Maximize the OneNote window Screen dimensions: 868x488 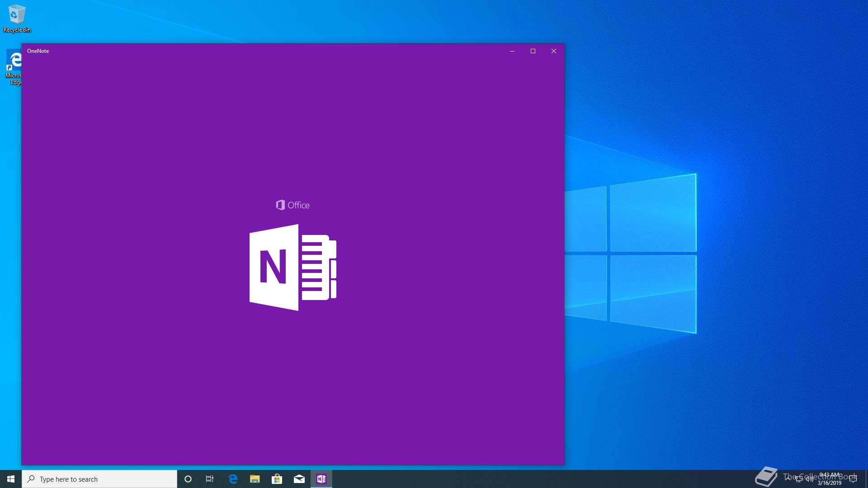[x=533, y=51]
